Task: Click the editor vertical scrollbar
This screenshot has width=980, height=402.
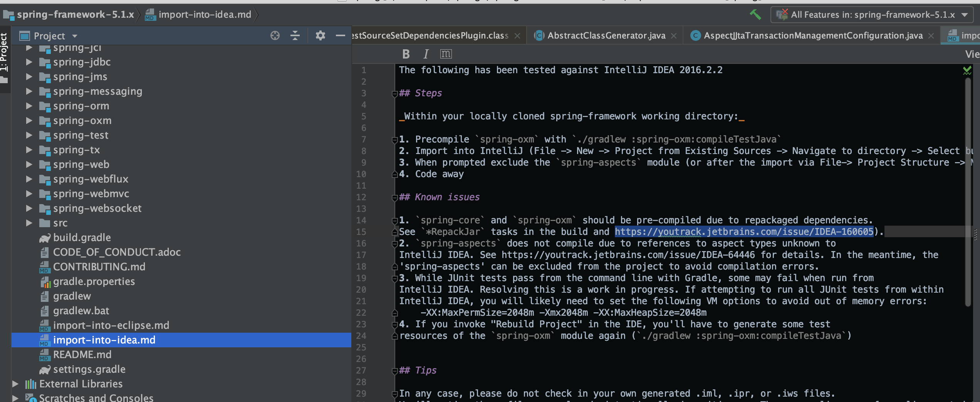Action: click(x=968, y=193)
